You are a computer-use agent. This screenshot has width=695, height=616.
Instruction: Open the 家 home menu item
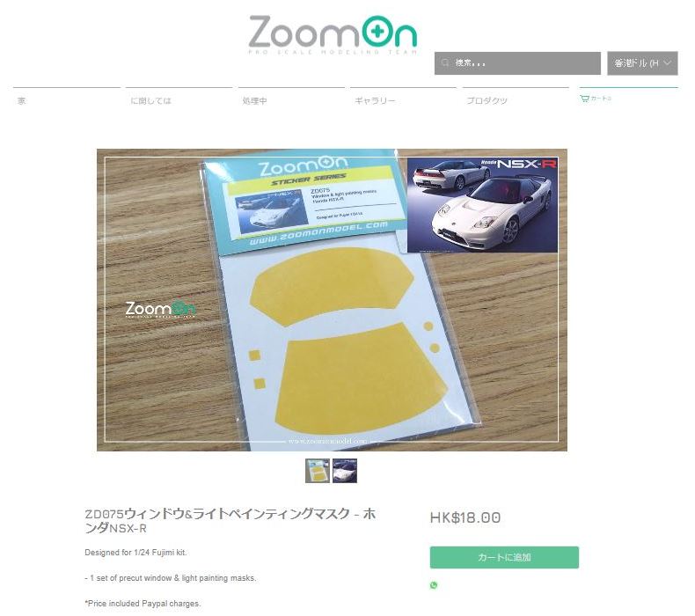pos(21,100)
